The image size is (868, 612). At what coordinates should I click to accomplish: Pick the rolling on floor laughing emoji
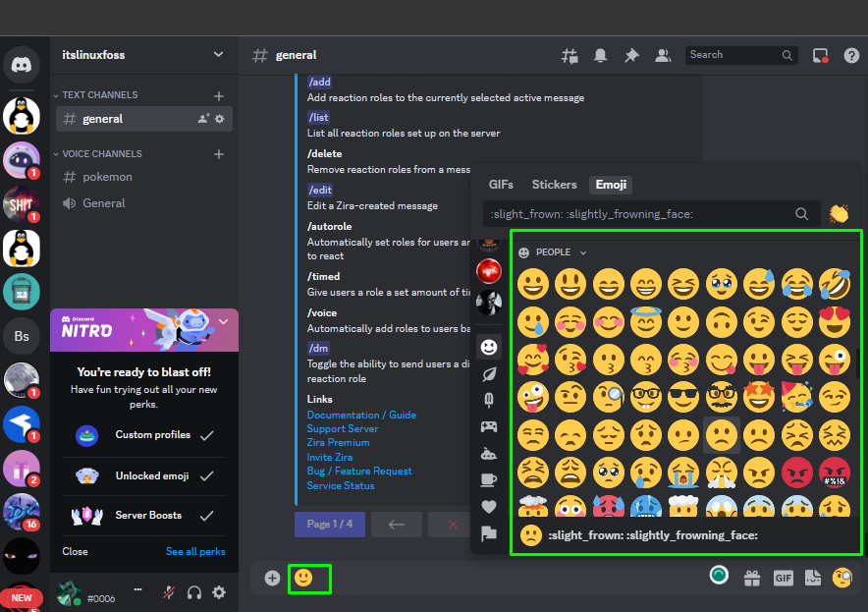click(835, 284)
